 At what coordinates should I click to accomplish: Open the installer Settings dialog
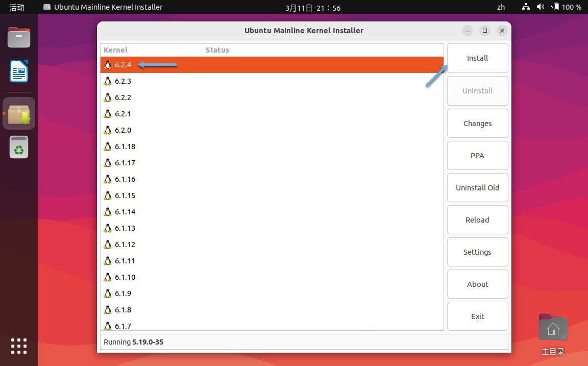click(x=477, y=252)
